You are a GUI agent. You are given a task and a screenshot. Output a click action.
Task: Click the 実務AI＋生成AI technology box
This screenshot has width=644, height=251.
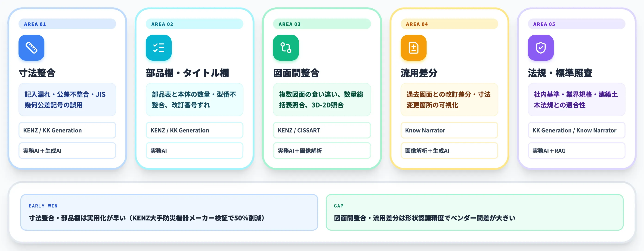click(x=67, y=151)
